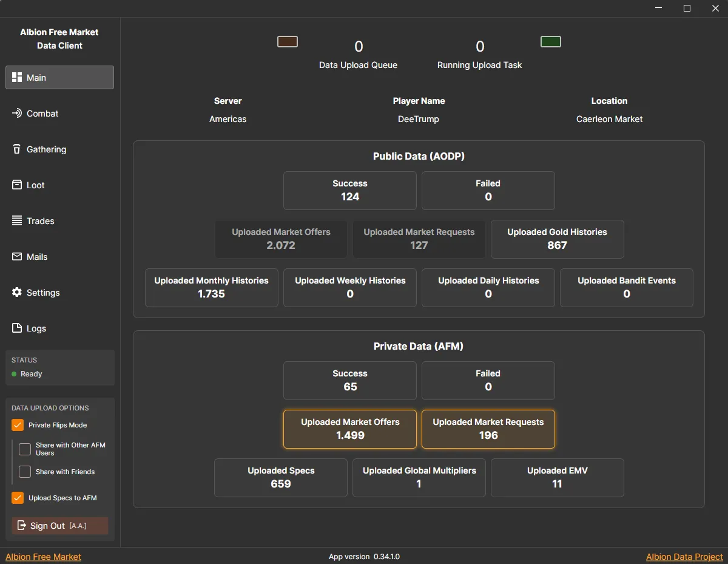The height and width of the screenshot is (564, 728).
Task: Enable Share with Other AFM Users
Action: (x=25, y=449)
